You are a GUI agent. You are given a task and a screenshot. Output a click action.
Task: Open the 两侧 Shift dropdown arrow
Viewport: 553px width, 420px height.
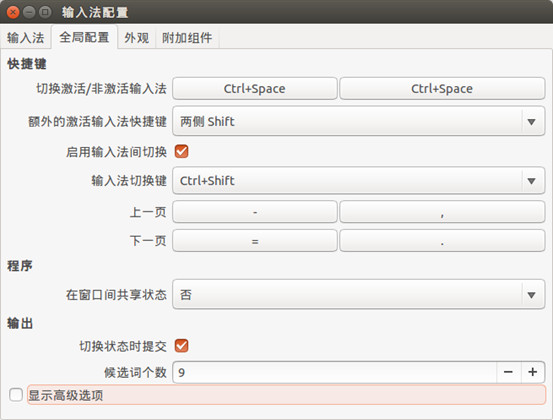pos(531,122)
